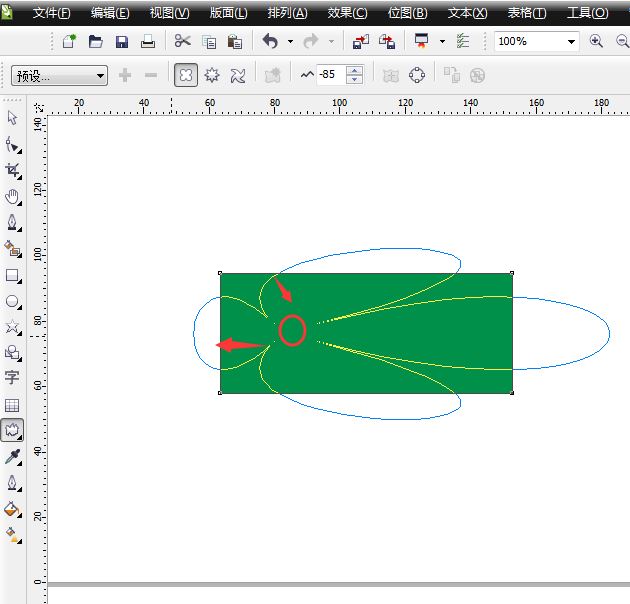Click the Save disk icon
Image resolution: width=630 pixels, height=604 pixels.
[x=122, y=42]
